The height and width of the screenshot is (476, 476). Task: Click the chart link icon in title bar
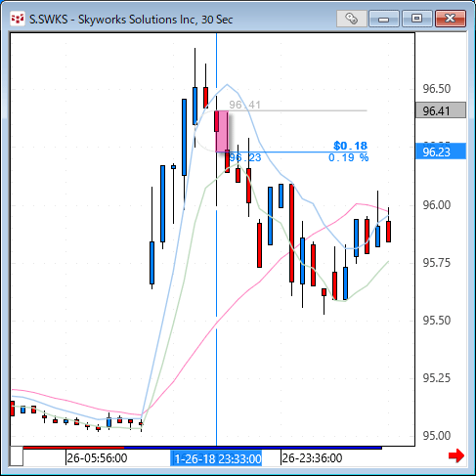[352, 19]
